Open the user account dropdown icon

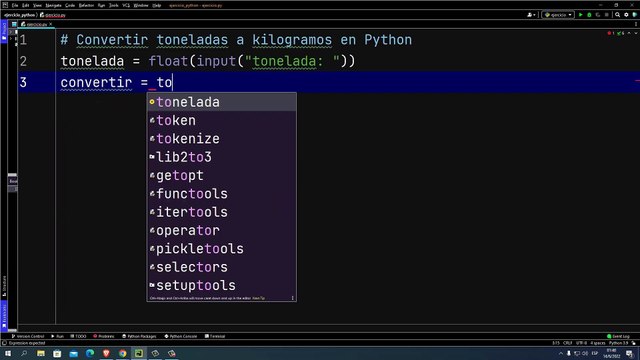click(x=531, y=15)
